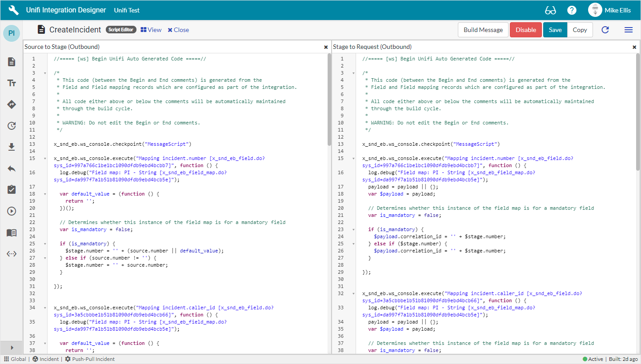The height and width of the screenshot is (364, 641).
Task: Collapse fold arrow at line 18 left pane
Action: coord(44,194)
